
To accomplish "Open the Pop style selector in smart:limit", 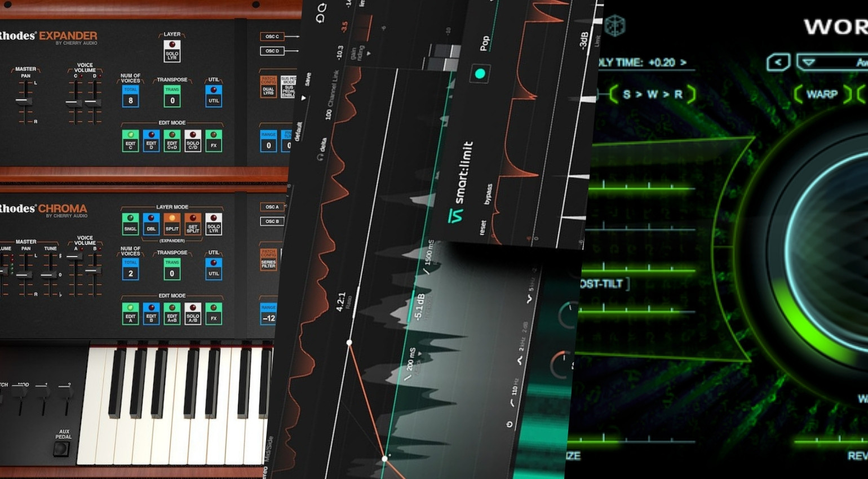I will pyautogui.click(x=484, y=43).
